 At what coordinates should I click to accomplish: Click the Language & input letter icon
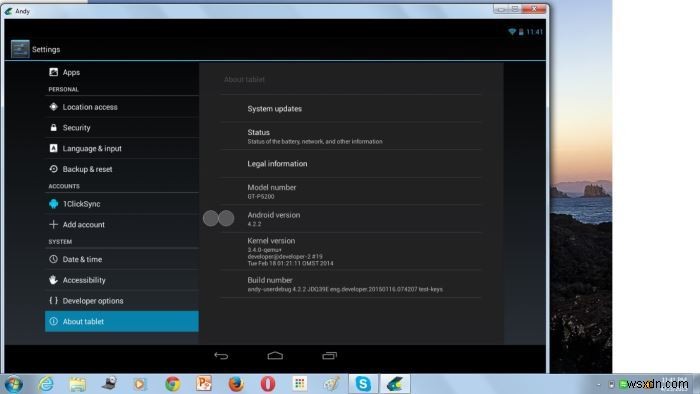click(x=54, y=148)
